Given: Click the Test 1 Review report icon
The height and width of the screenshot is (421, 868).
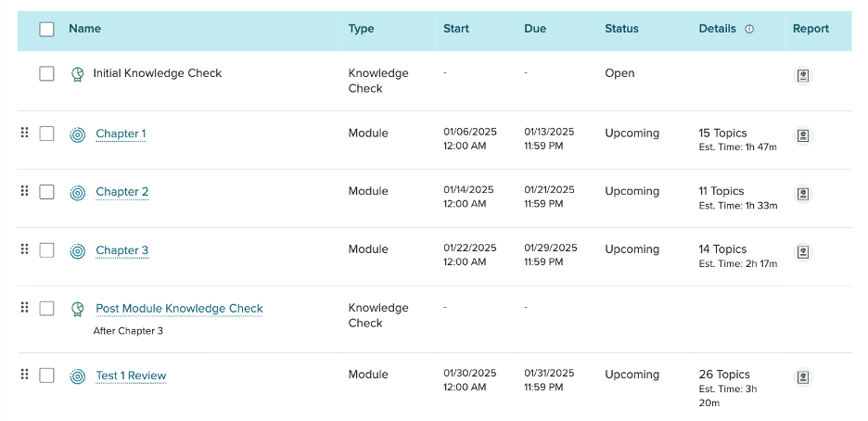Looking at the screenshot, I should click(803, 377).
